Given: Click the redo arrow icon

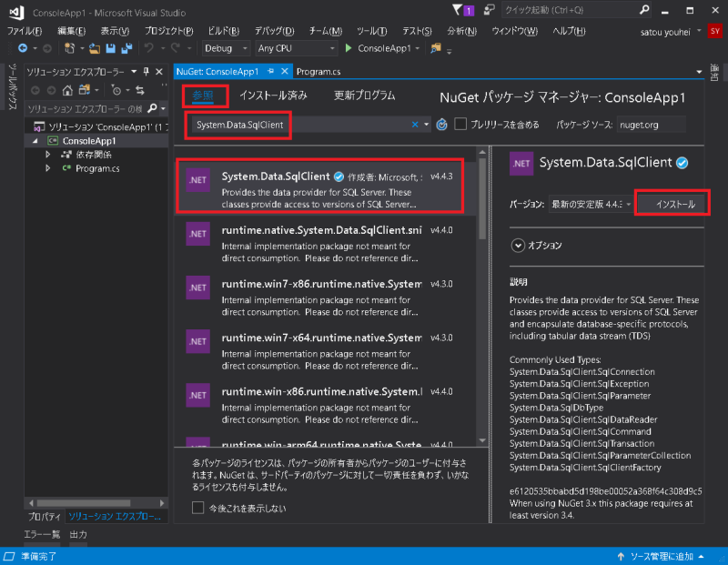Looking at the screenshot, I should point(176,48).
